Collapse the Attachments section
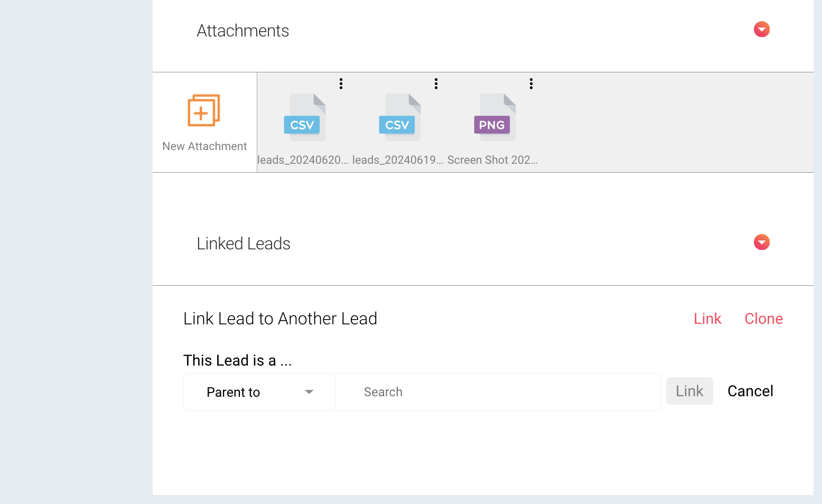Viewport: 822px width, 504px height. coord(761,29)
